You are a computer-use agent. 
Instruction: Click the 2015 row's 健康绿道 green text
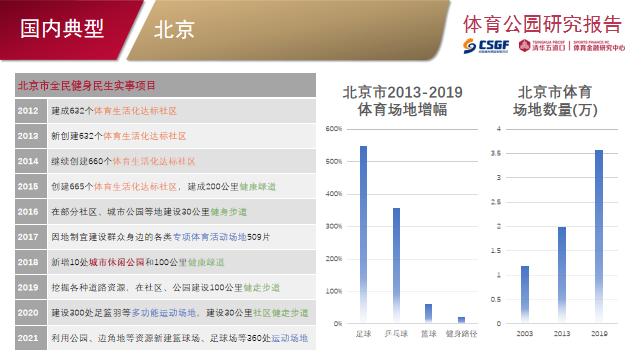pos(258,187)
